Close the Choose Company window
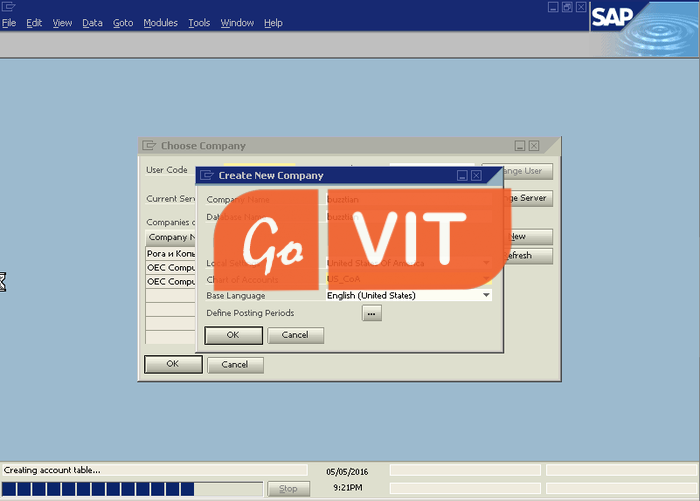Image resolution: width=700 pixels, height=501 pixels. click(534, 146)
